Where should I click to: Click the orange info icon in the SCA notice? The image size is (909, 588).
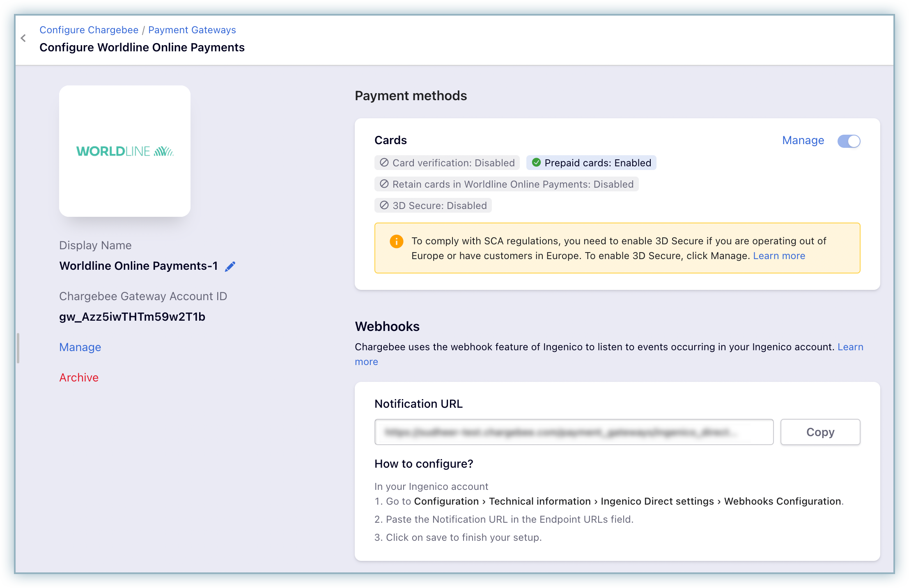click(396, 241)
